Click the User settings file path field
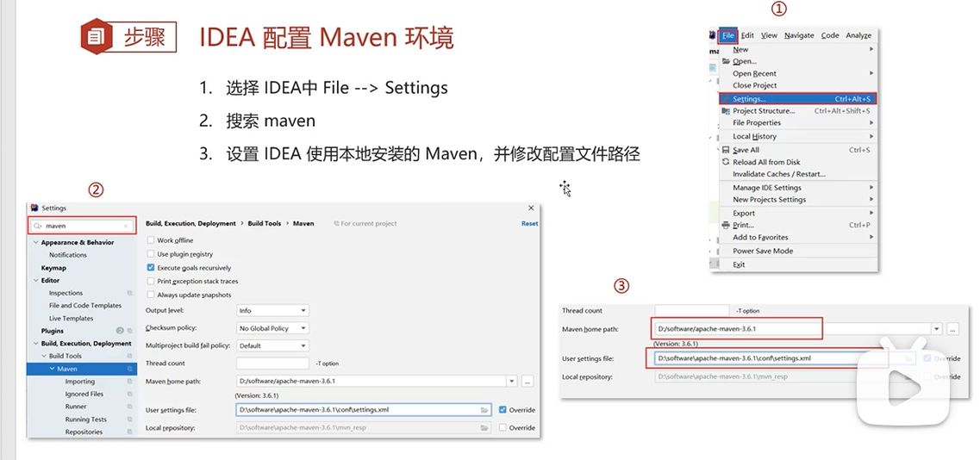 364,410
